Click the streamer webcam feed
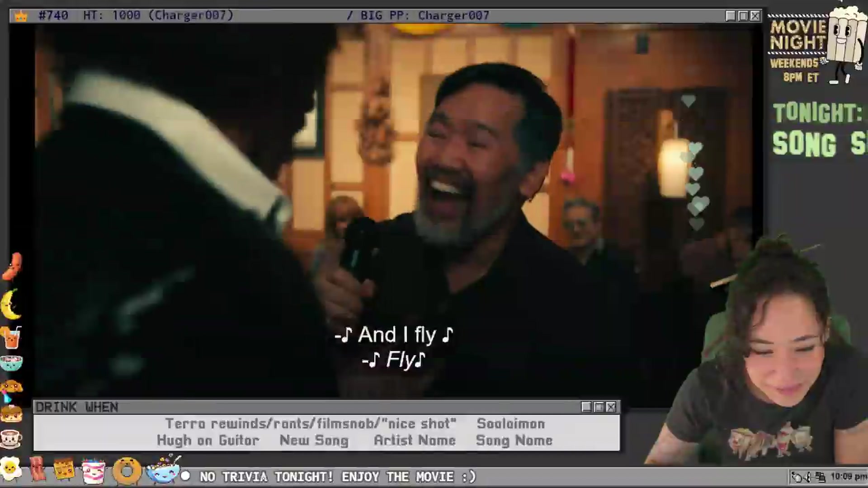The width and height of the screenshot is (868, 488). click(x=756, y=350)
